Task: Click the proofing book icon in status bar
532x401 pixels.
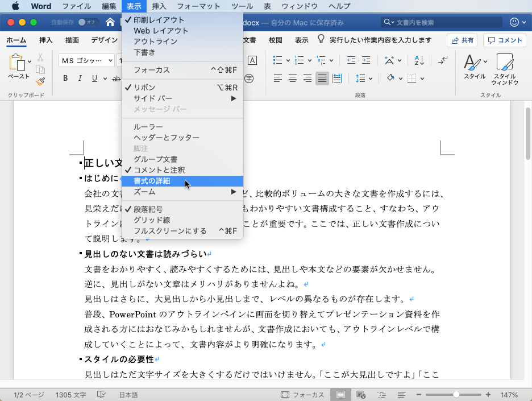Action: 101,394
